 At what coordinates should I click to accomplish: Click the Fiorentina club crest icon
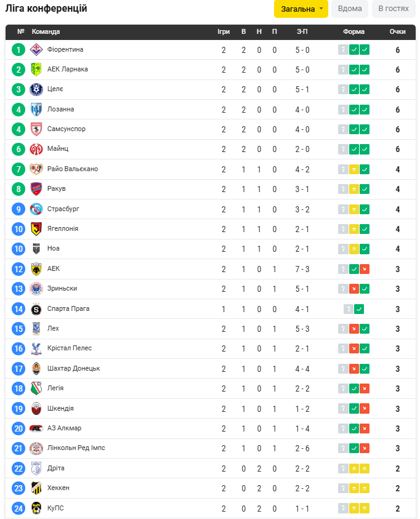pos(36,50)
